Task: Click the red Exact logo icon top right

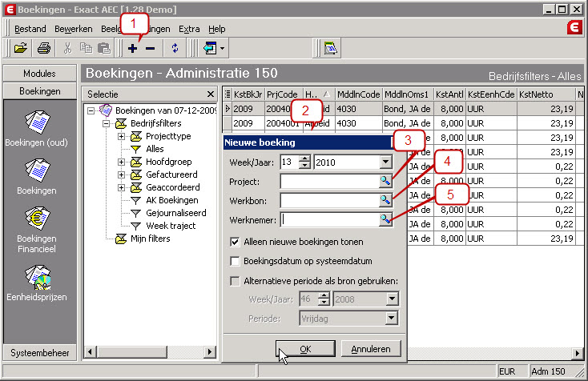Action: pos(574,27)
